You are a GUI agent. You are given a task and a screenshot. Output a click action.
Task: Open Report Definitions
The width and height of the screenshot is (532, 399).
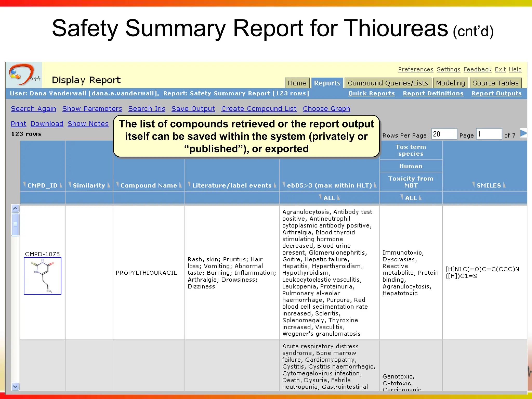(x=433, y=94)
